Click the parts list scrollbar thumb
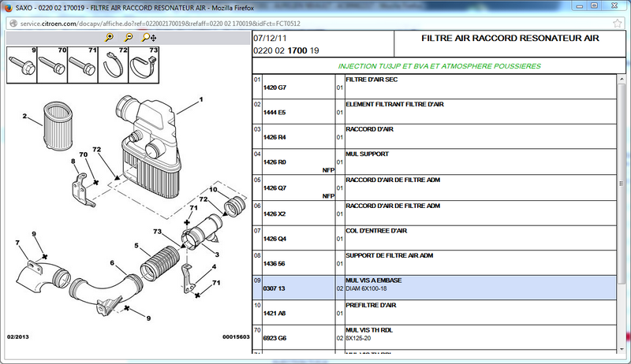The height and width of the screenshot is (364, 631). (622, 184)
